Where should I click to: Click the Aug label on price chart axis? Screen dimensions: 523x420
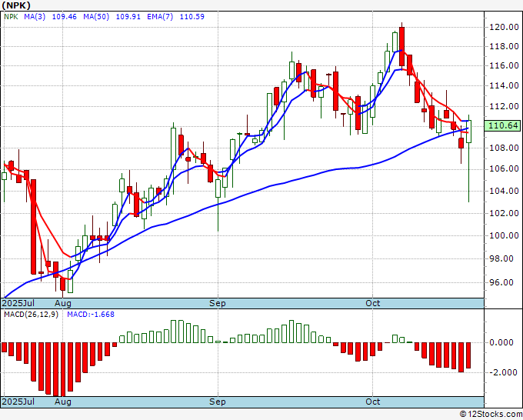click(x=63, y=304)
